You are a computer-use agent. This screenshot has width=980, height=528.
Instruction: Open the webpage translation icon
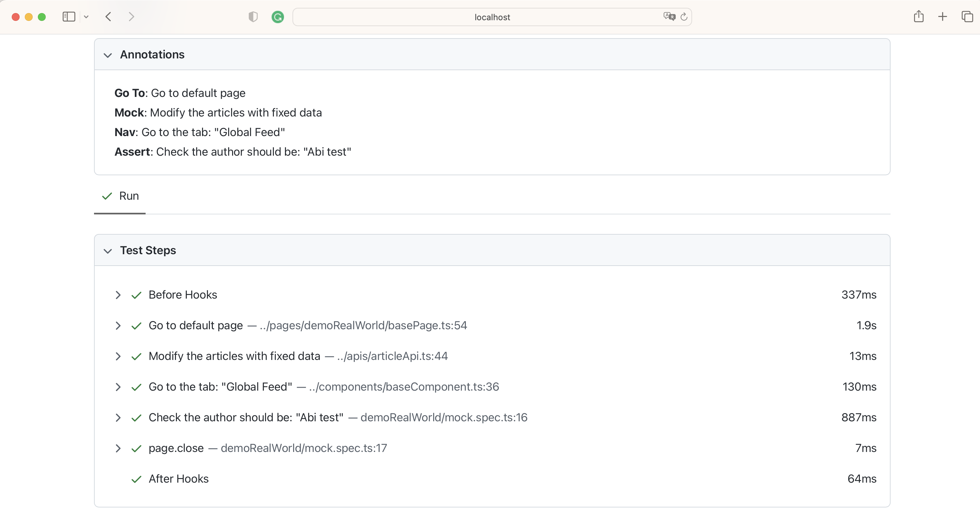669,16
